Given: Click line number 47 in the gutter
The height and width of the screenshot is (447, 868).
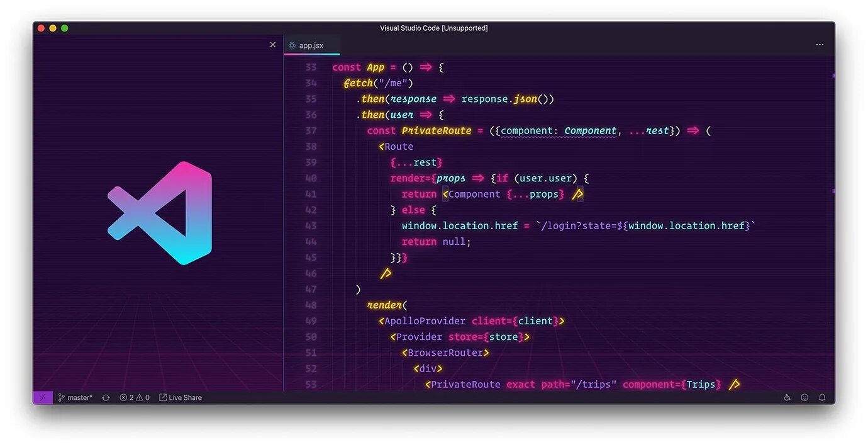Looking at the screenshot, I should 311,289.
